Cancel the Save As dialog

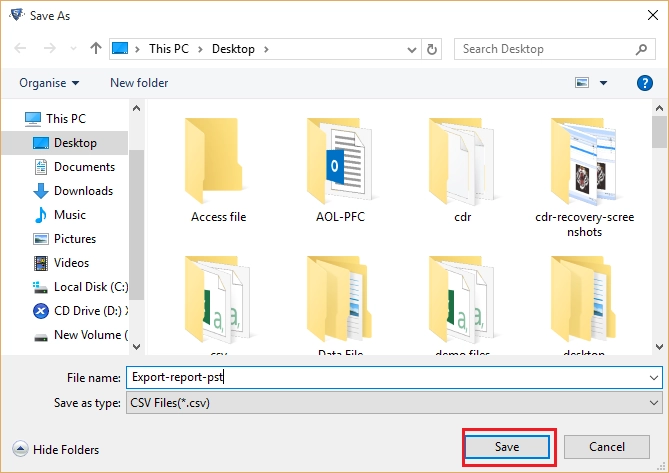607,447
